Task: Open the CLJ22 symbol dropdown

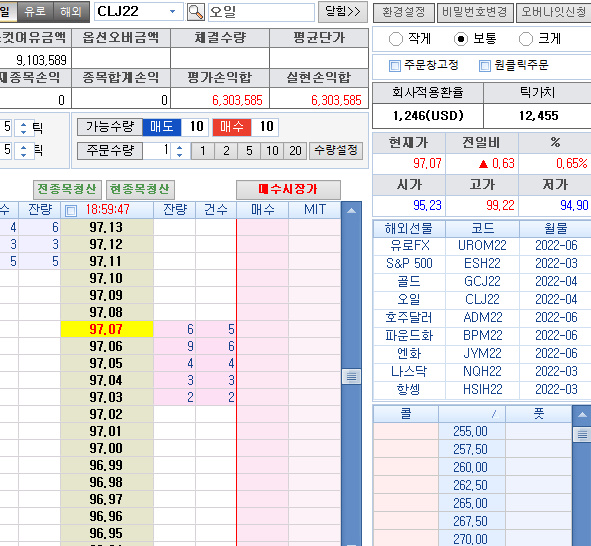Action: (173, 12)
